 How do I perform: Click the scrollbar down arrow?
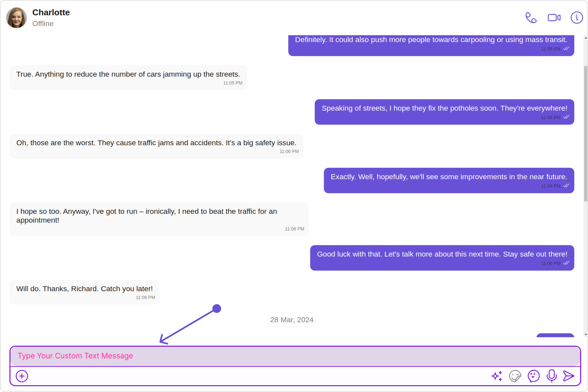(586, 335)
